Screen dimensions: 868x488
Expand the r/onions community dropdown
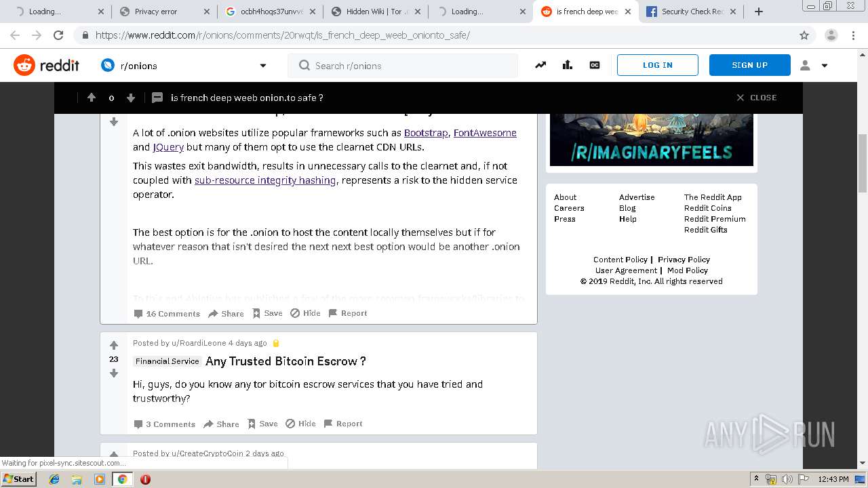[263, 66]
